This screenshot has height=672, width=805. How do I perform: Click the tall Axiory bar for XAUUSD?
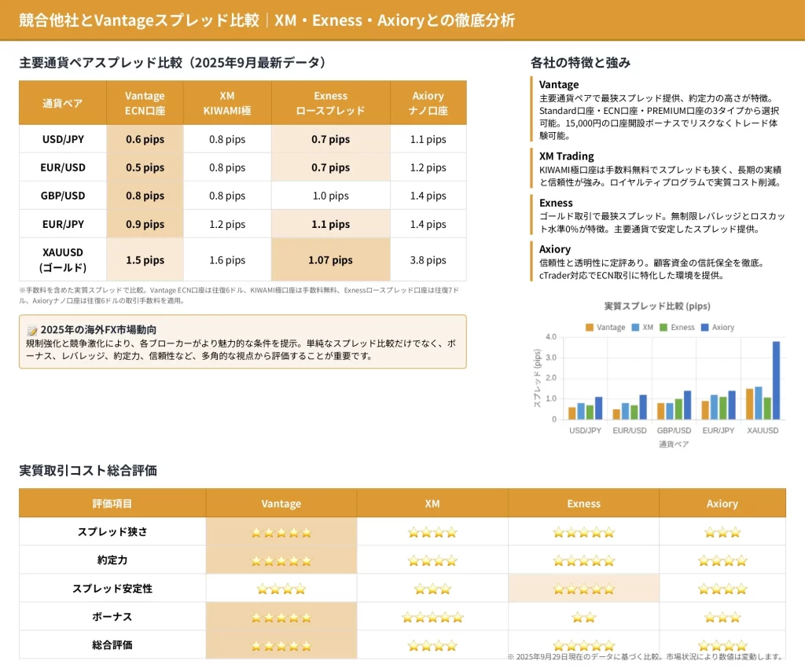(776, 380)
